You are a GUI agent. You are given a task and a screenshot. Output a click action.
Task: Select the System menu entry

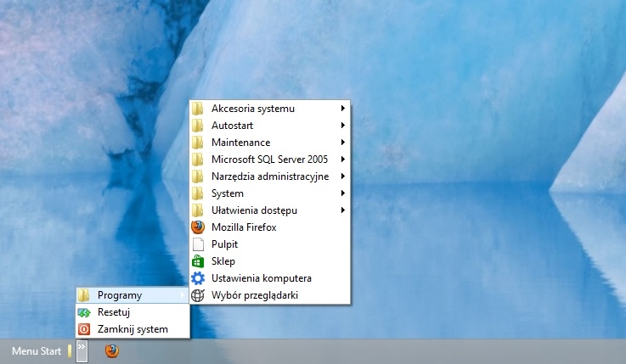[x=270, y=193]
